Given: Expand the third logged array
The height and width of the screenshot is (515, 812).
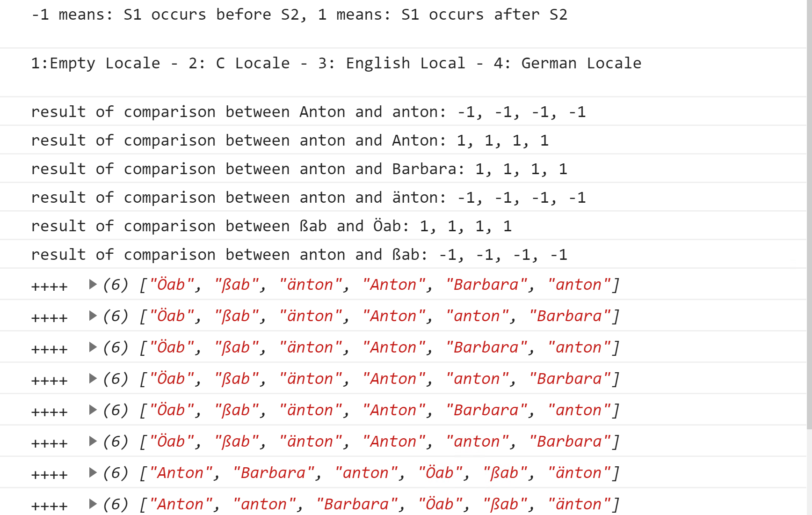Looking at the screenshot, I should [x=93, y=347].
